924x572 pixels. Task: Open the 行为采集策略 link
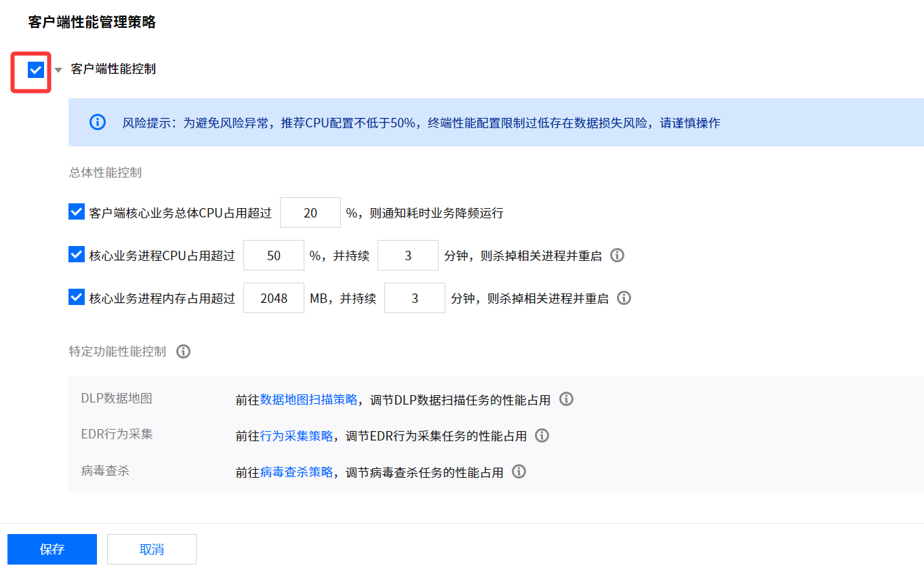coord(296,436)
